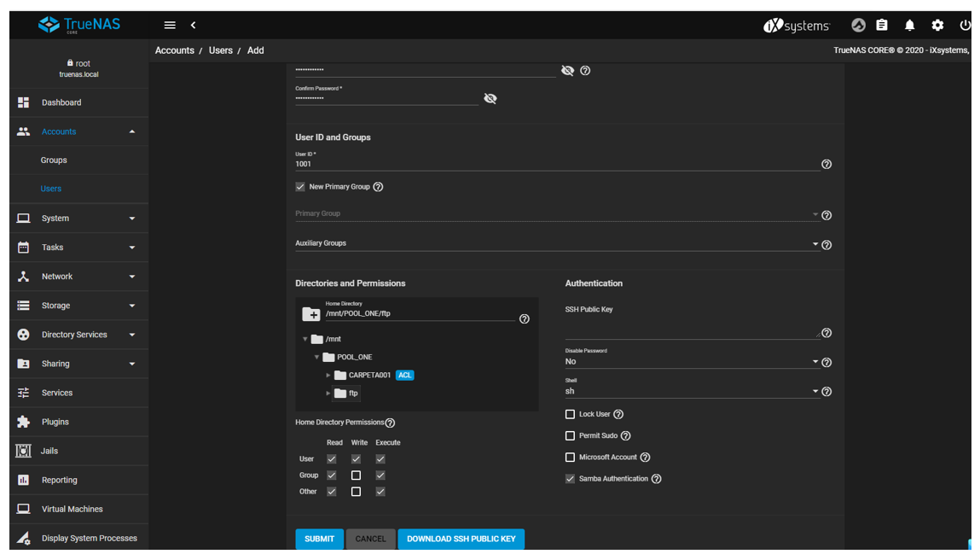This screenshot has width=980, height=560.
Task: Click the power icon
Action: point(965,25)
